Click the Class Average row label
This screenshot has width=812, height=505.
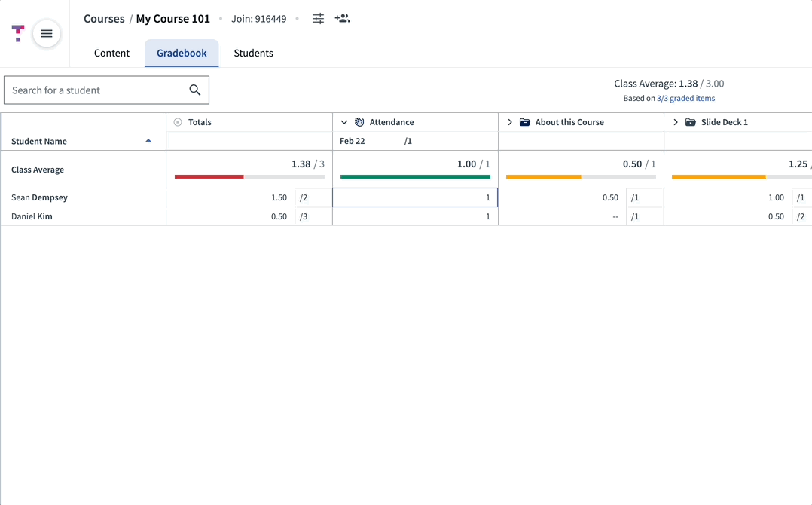(x=38, y=170)
